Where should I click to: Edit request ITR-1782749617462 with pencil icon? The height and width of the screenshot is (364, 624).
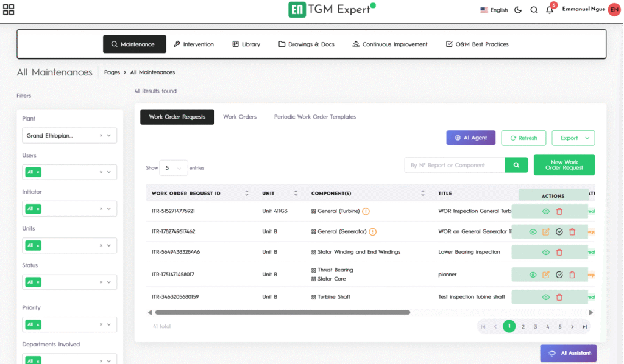[x=546, y=232]
